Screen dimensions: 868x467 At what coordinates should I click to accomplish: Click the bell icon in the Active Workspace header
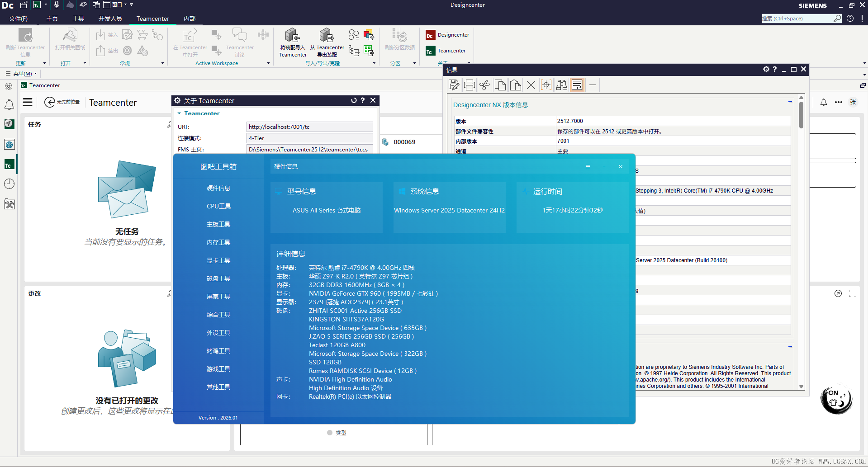click(824, 102)
